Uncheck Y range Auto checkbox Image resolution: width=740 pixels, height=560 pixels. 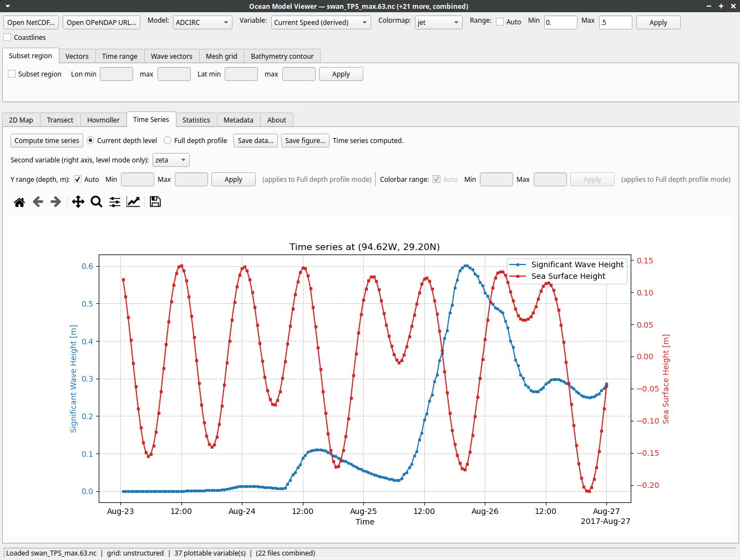(78, 179)
